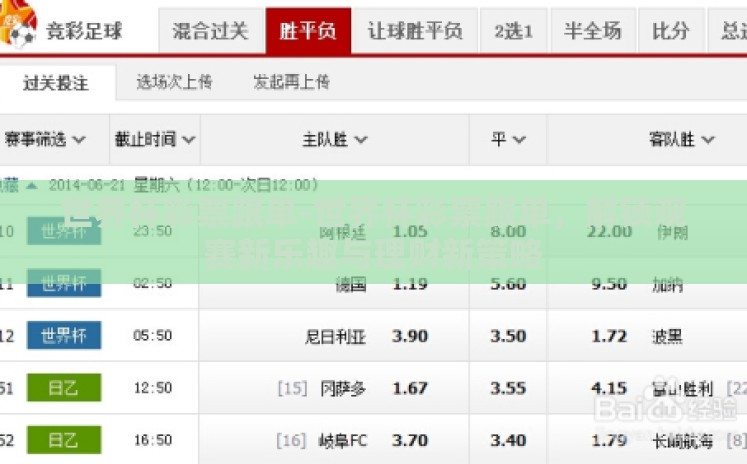Image resolution: width=747 pixels, height=464 pixels.
Task: Click the 05:50 deadline time cell
Action: [x=152, y=335]
